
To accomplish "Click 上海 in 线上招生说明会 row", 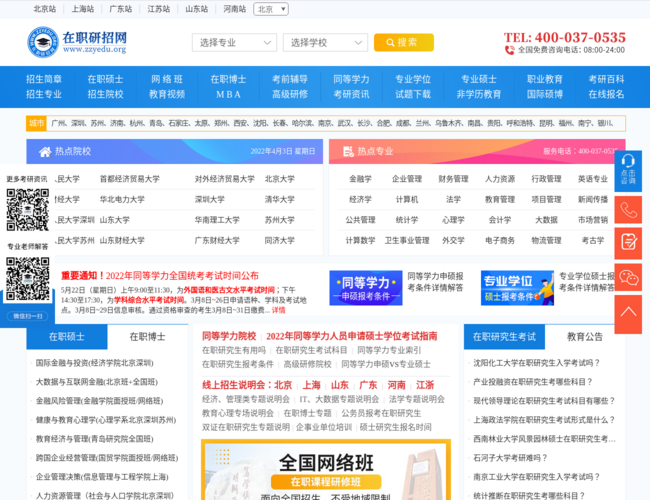I will 311,385.
